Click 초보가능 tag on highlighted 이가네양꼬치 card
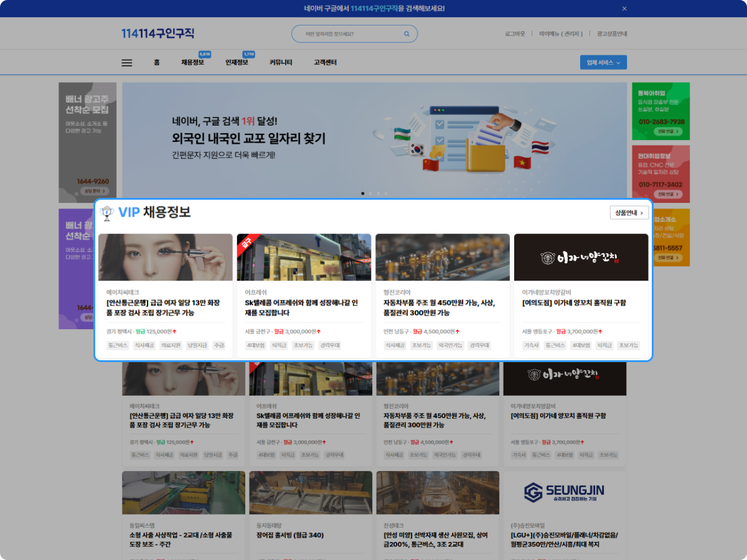This screenshot has height=560, width=747. 629,345
